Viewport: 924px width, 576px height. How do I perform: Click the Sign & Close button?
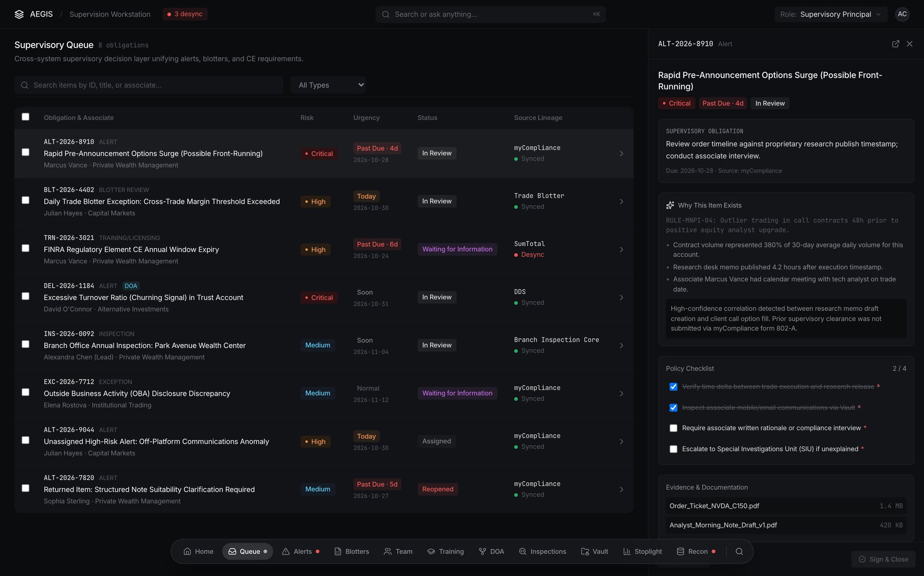click(x=883, y=559)
